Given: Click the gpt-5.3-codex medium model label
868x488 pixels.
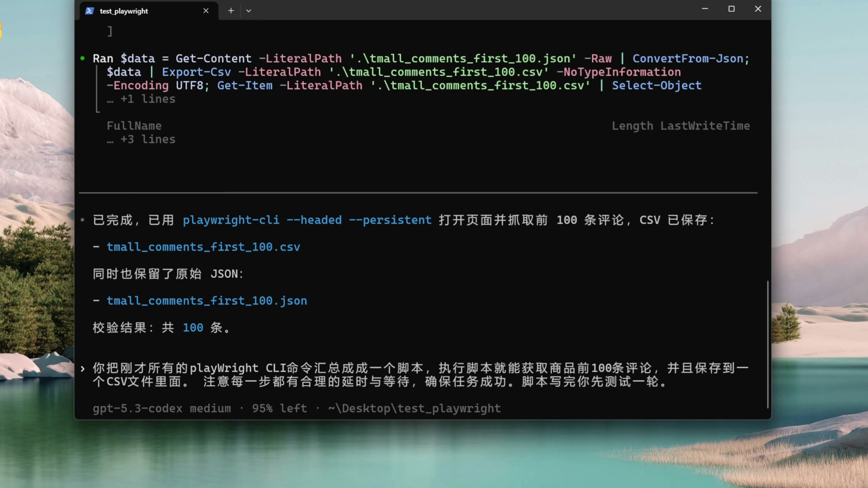Looking at the screenshot, I should click(162, 408).
